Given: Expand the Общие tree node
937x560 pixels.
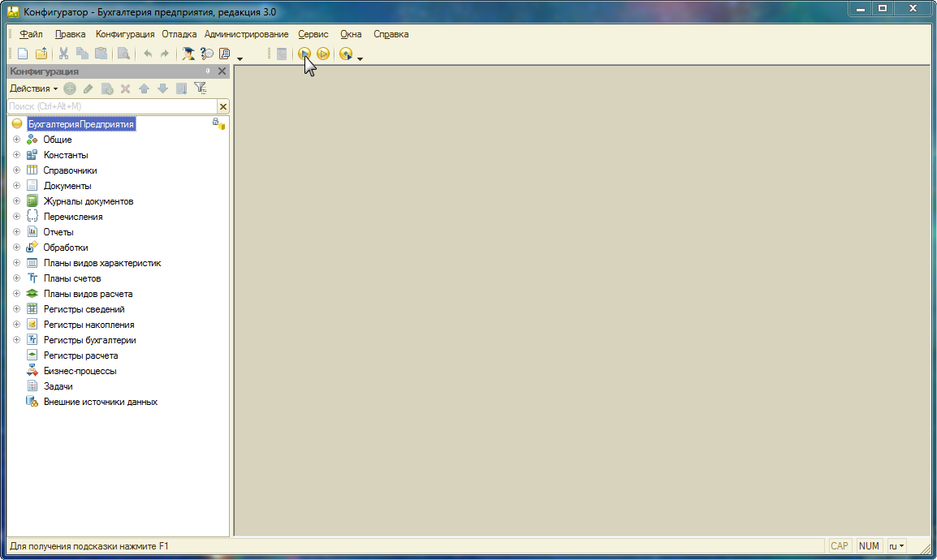Looking at the screenshot, I should coord(17,139).
